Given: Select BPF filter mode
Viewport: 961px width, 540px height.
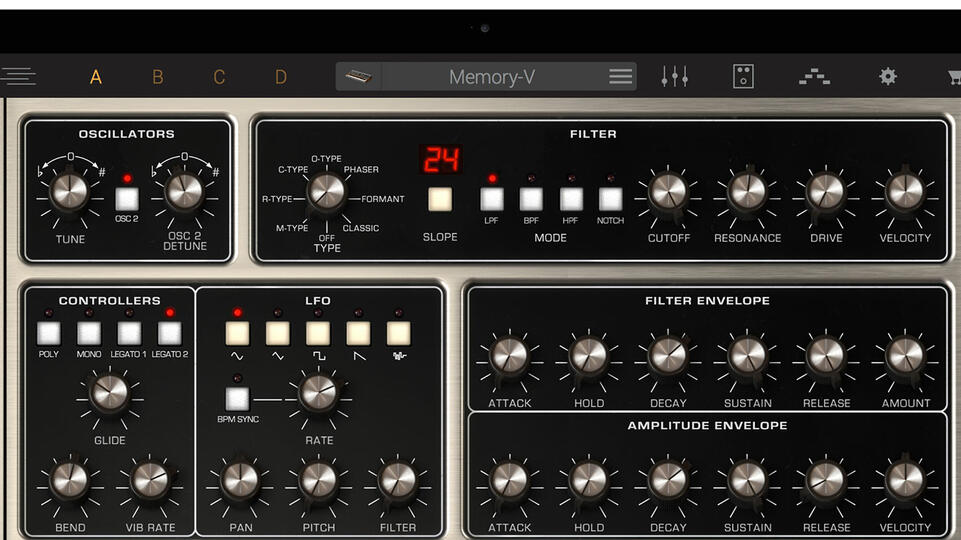Looking at the screenshot, I should (531, 199).
